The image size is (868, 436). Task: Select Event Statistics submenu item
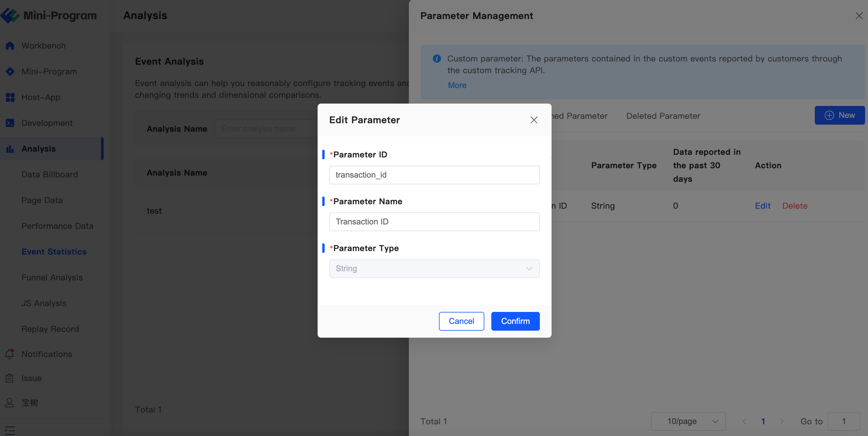pos(54,252)
